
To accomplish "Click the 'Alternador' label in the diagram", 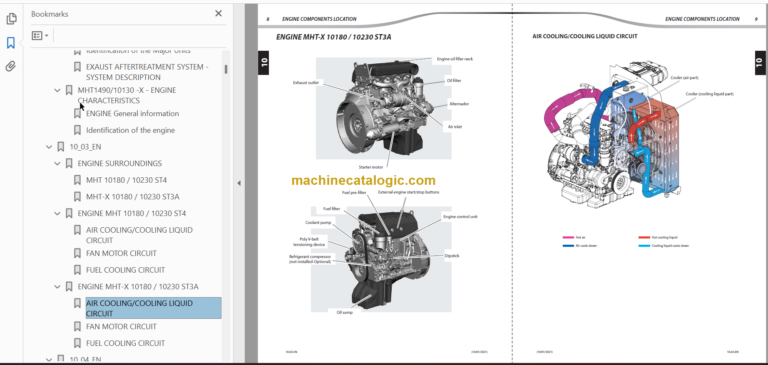I will 459,104.
